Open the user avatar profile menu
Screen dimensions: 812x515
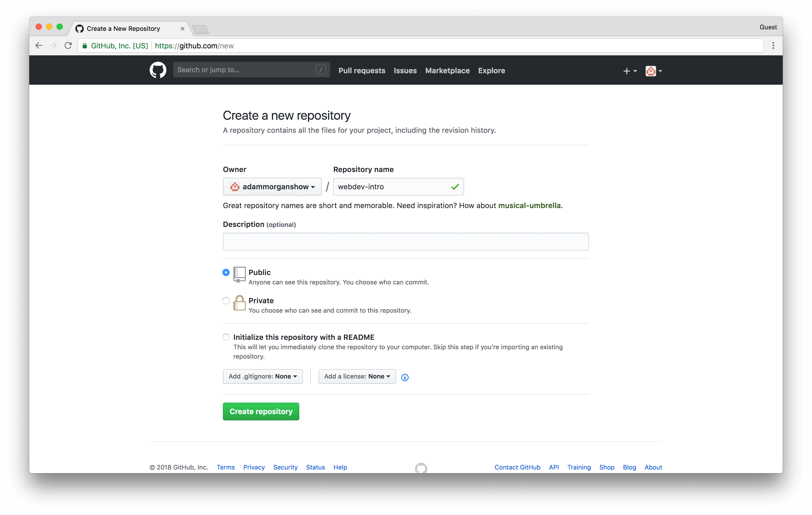(653, 71)
